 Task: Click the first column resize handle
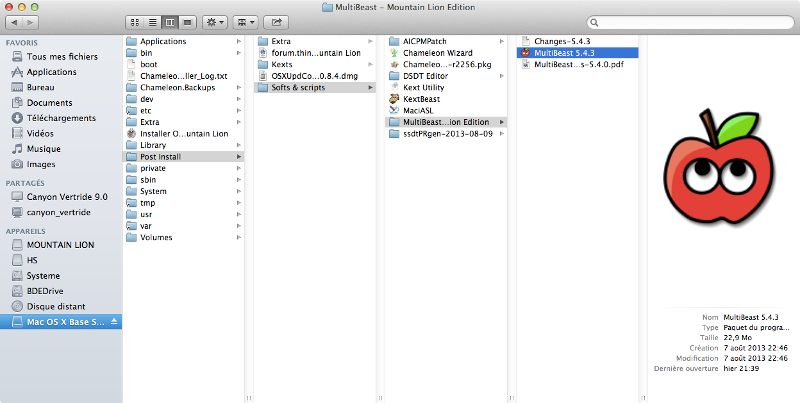[x=249, y=397]
